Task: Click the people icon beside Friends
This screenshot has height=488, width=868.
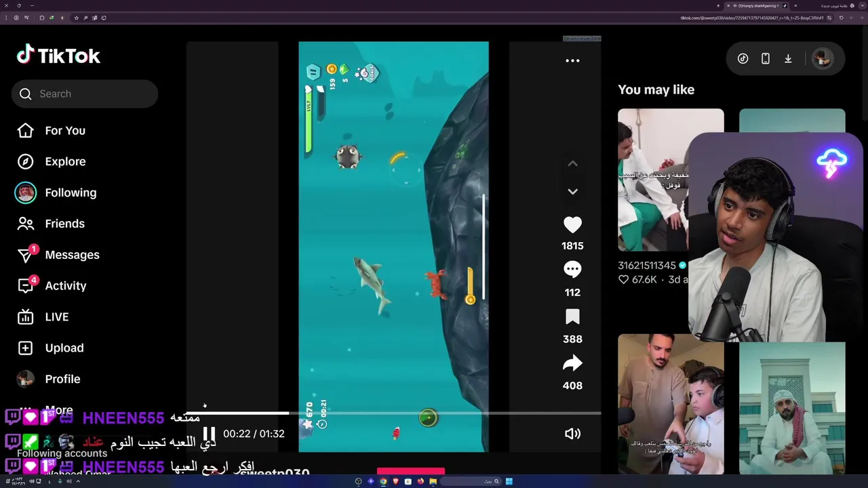Action: click(x=25, y=224)
